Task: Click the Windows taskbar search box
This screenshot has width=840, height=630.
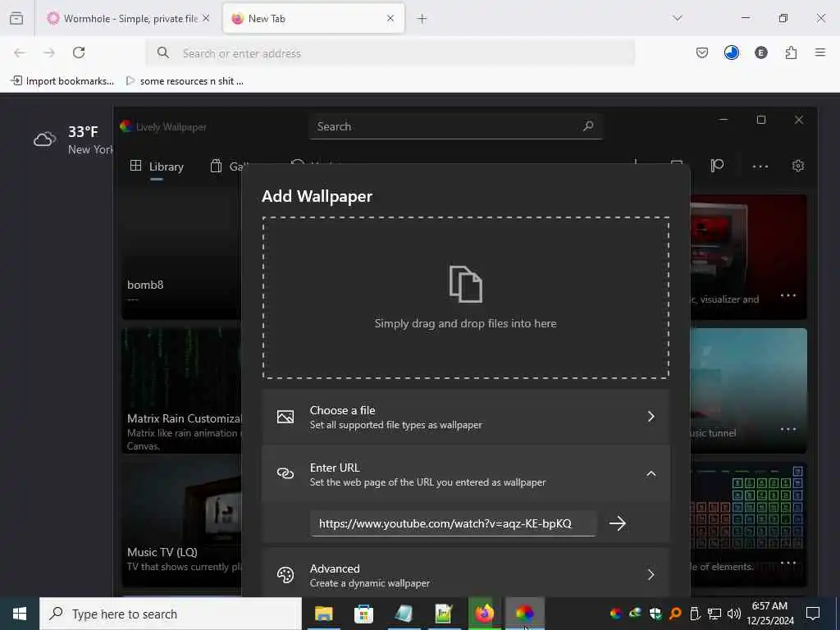Action: click(171, 614)
